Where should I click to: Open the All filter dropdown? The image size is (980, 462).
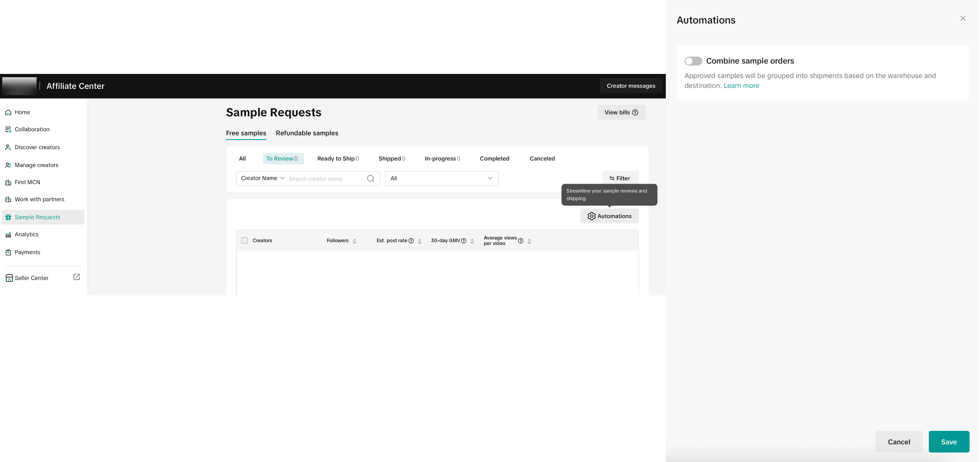click(441, 179)
